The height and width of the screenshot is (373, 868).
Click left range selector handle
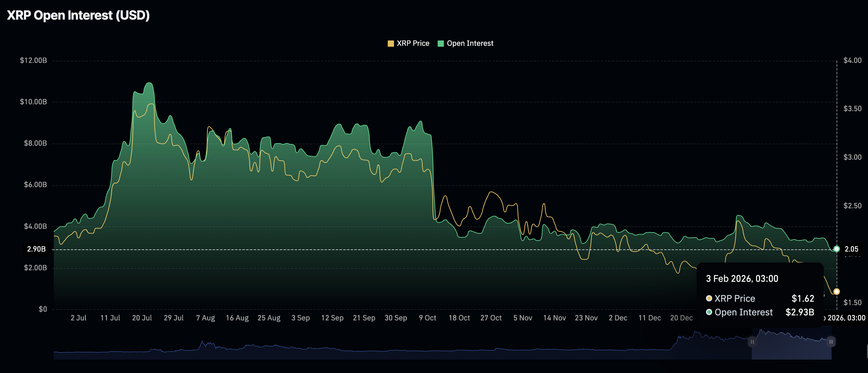pyautogui.click(x=752, y=342)
